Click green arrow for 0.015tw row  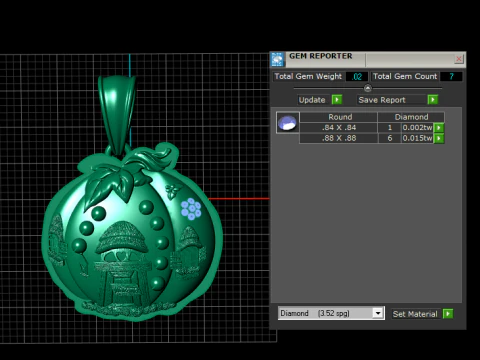[439, 138]
